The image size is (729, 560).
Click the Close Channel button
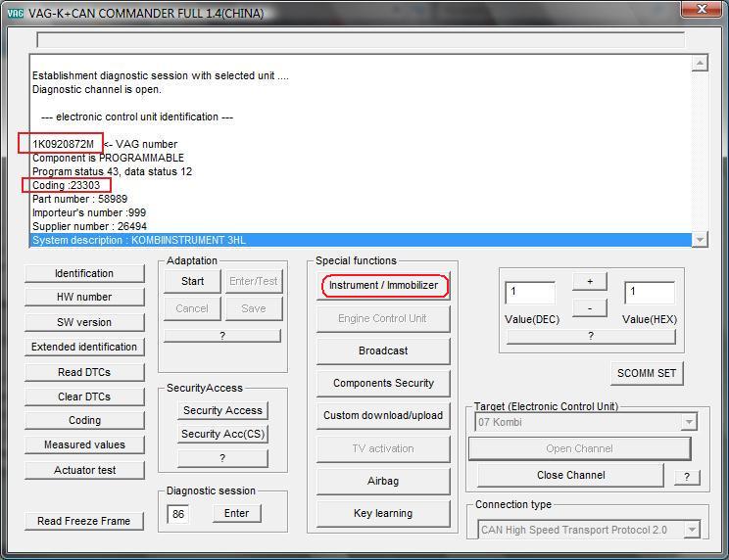click(570, 476)
